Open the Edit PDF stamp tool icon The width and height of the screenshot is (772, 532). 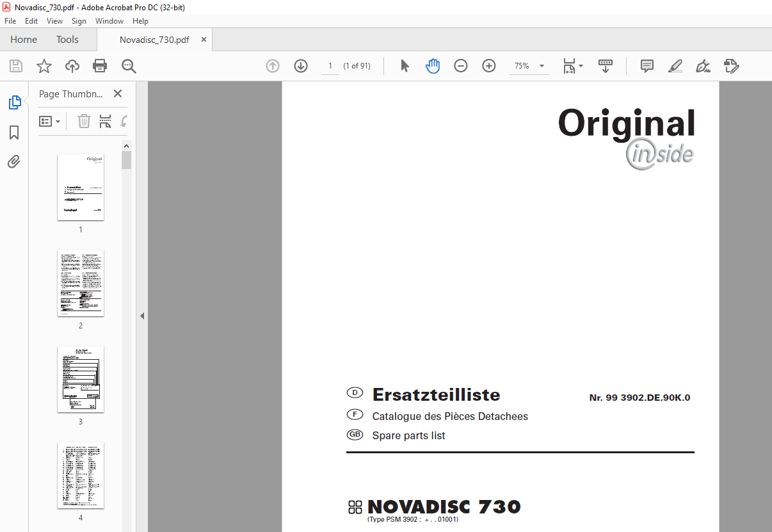[732, 66]
